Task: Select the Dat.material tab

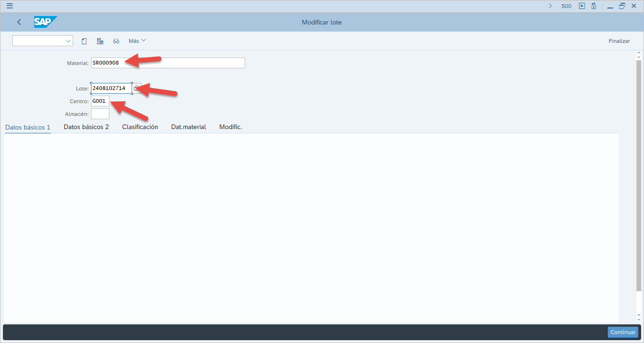Action: (x=189, y=127)
